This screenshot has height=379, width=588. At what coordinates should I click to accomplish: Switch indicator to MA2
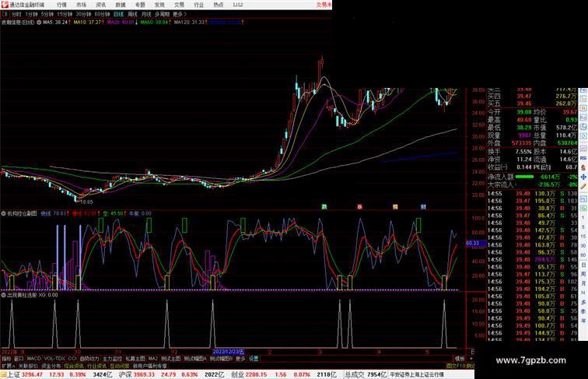(x=152, y=359)
